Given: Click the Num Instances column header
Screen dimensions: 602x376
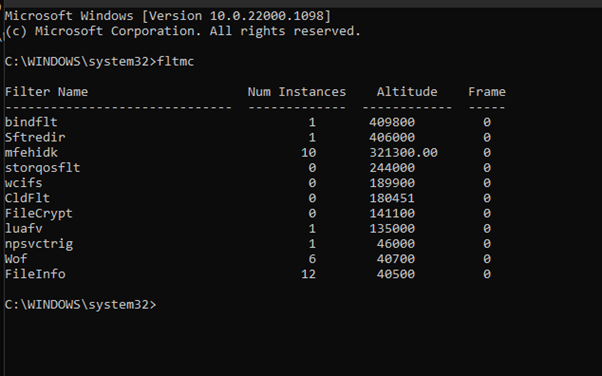Looking at the screenshot, I should tap(297, 92).
